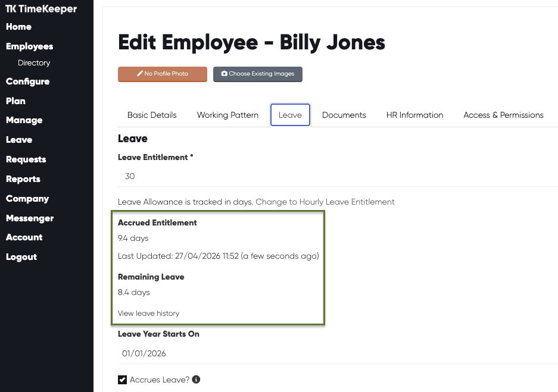
Task: Open the Employees section in sidebar
Action: click(x=30, y=46)
